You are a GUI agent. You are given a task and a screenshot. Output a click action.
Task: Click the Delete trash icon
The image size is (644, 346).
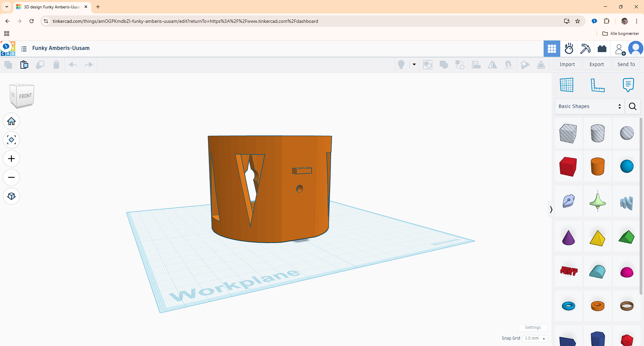(x=56, y=65)
